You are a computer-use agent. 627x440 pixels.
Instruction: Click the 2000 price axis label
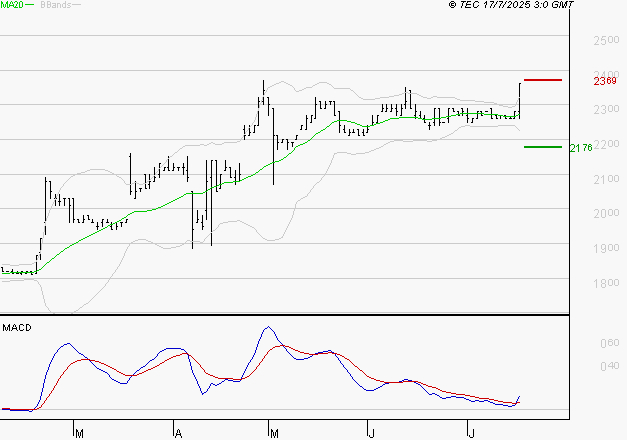point(606,213)
